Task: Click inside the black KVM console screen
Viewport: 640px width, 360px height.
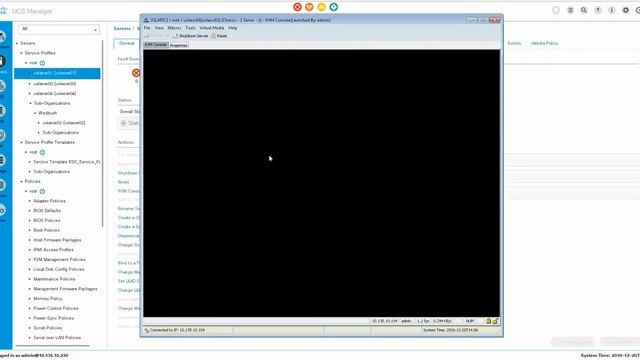Action: click(321, 183)
